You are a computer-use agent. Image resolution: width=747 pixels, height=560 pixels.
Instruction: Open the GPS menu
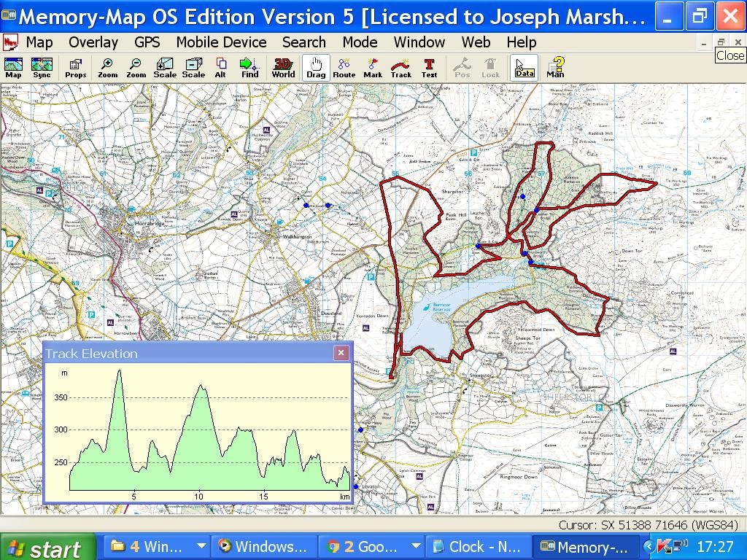click(147, 42)
